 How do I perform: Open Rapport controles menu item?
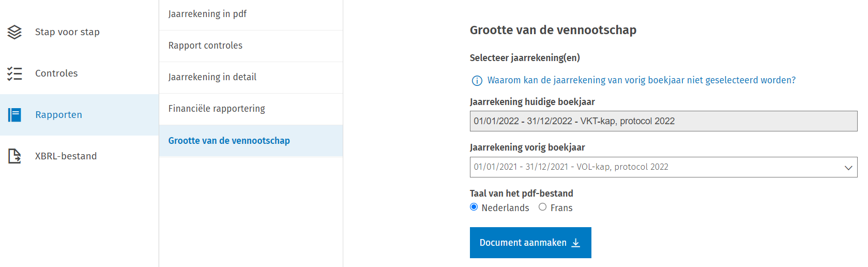(205, 46)
